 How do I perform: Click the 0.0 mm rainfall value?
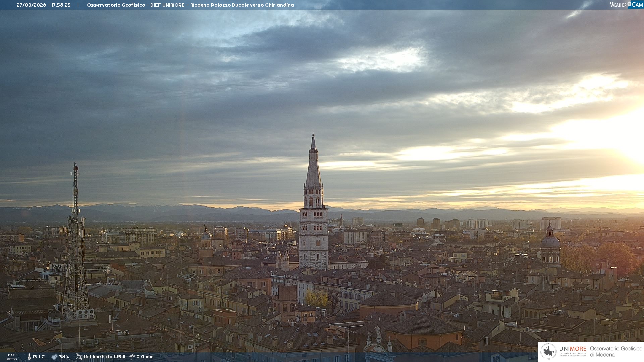(x=145, y=357)
